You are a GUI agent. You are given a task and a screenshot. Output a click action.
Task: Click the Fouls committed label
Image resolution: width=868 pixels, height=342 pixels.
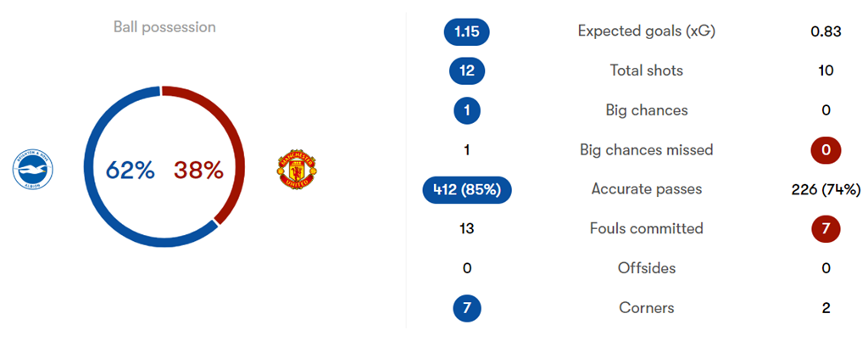646,229
